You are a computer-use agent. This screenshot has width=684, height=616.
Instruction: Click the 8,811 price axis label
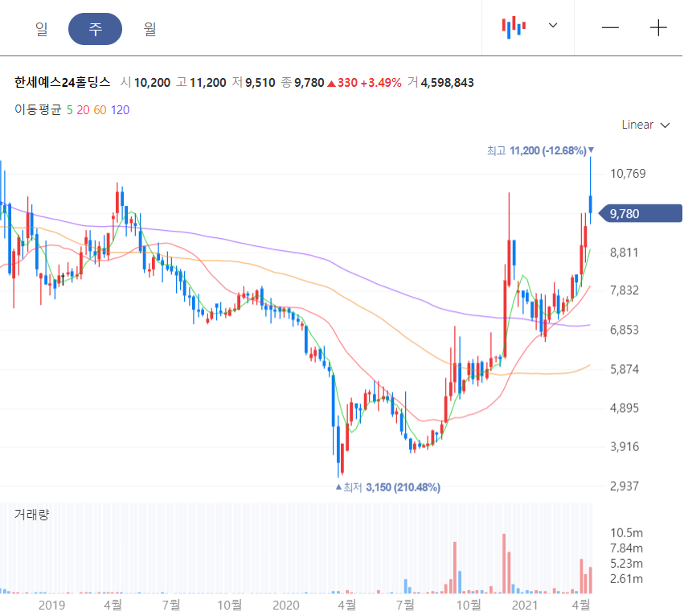[x=624, y=253]
